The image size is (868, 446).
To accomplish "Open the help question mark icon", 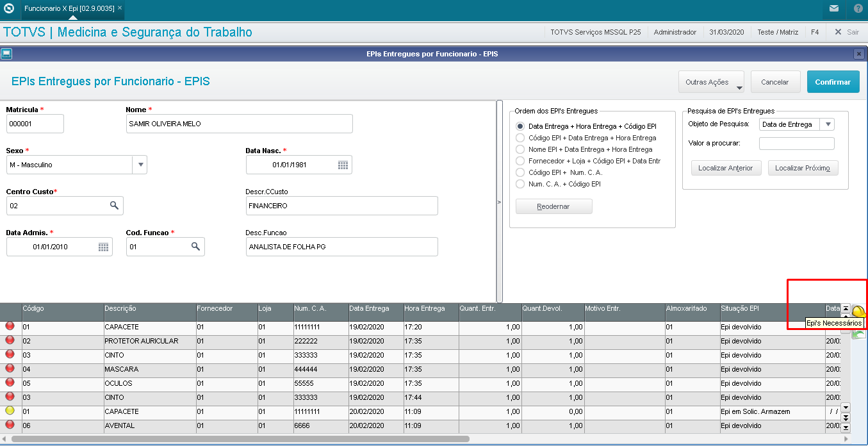I will pyautogui.click(x=858, y=9).
